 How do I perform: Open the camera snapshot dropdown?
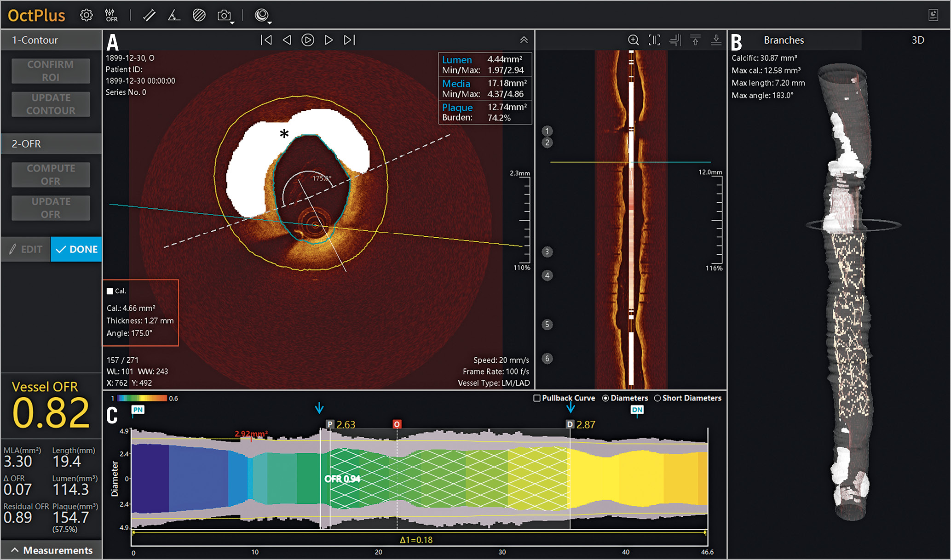(225, 16)
